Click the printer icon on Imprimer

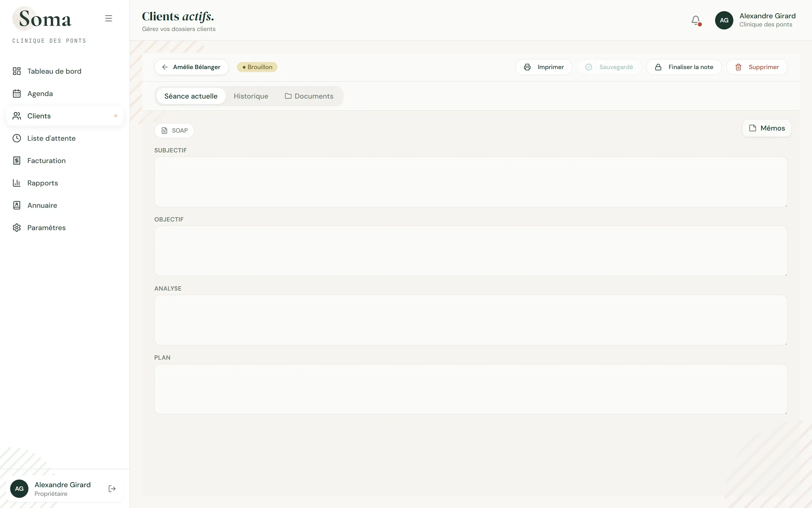pos(527,67)
